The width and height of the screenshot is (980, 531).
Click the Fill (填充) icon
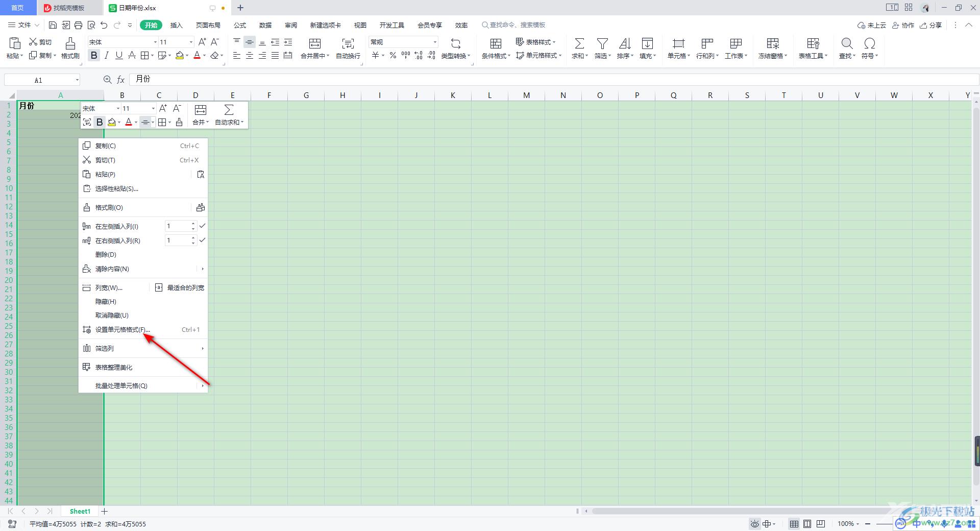coord(647,43)
